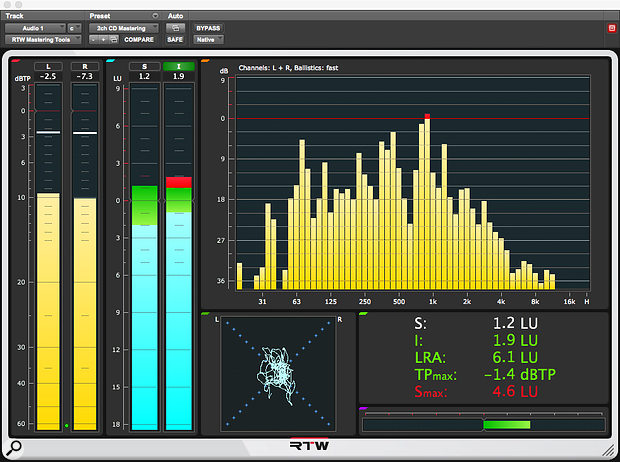Click the 1.2 readout above S meter

coord(144,76)
